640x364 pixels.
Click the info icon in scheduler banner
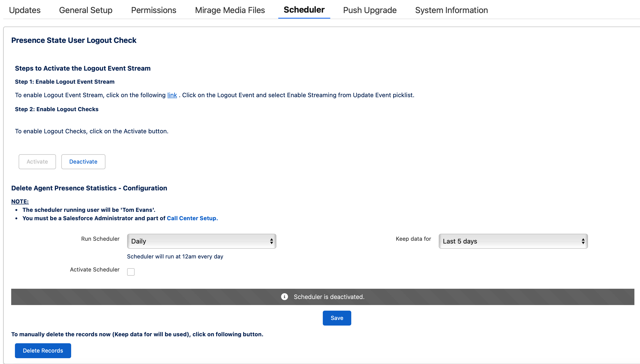coord(284,296)
